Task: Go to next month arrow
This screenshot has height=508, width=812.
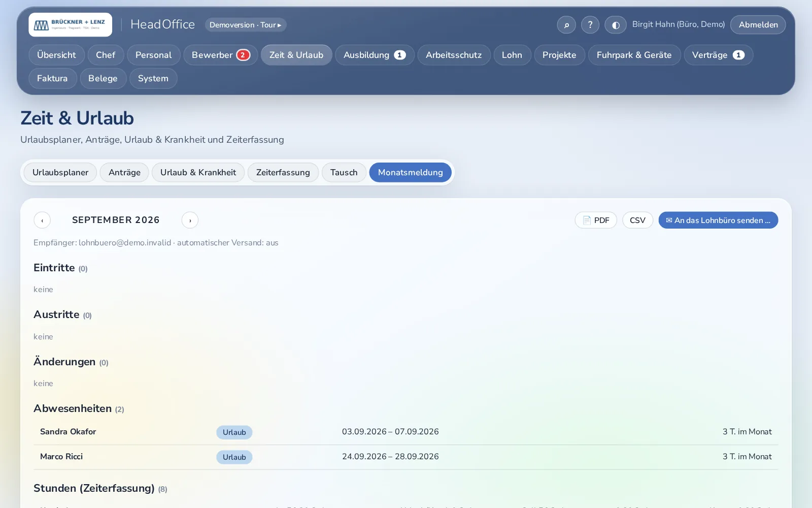Action: coord(190,220)
